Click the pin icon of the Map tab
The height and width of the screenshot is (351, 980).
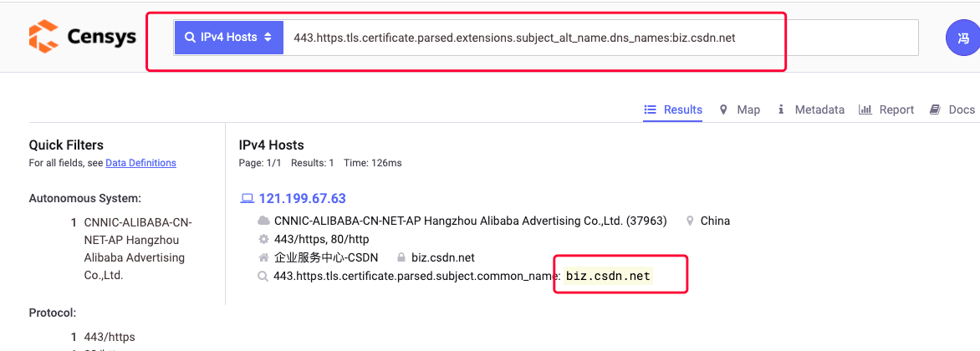(724, 110)
